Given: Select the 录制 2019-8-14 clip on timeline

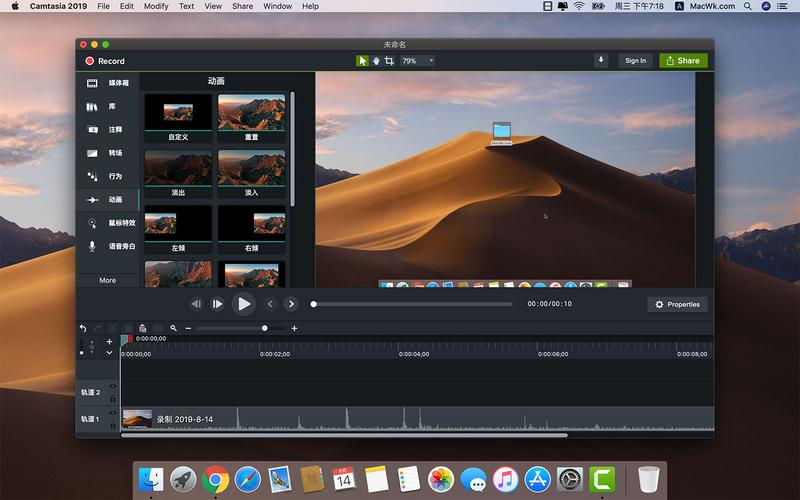Looking at the screenshot, I should [417, 419].
